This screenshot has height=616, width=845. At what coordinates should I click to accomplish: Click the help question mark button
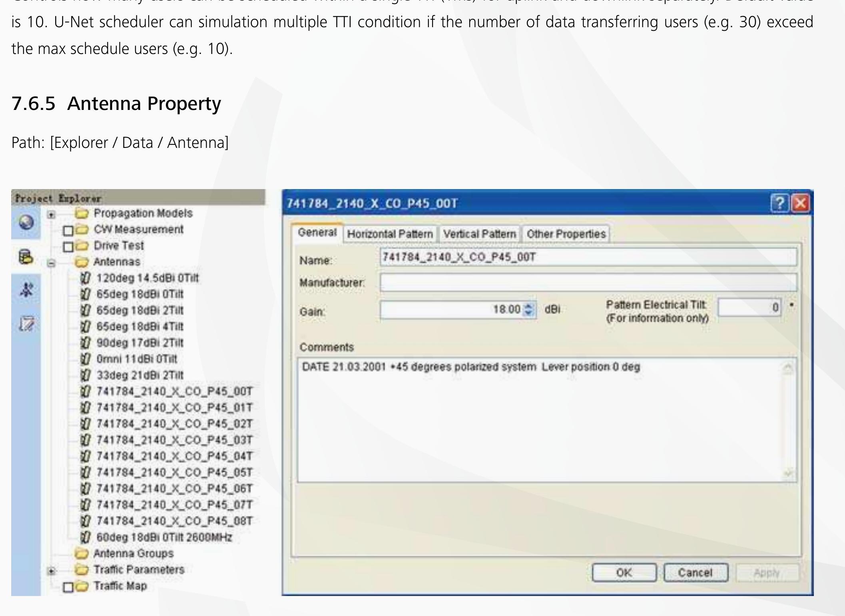(x=779, y=203)
